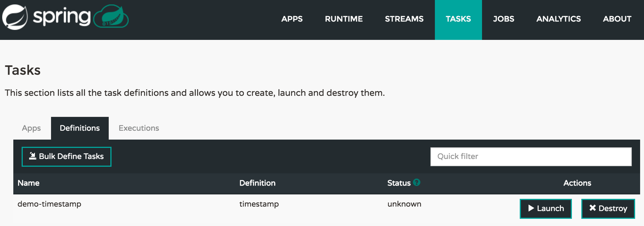Screen dimensions: 644x226
Task: Open the ANALYTICS page
Action: pyautogui.click(x=559, y=19)
